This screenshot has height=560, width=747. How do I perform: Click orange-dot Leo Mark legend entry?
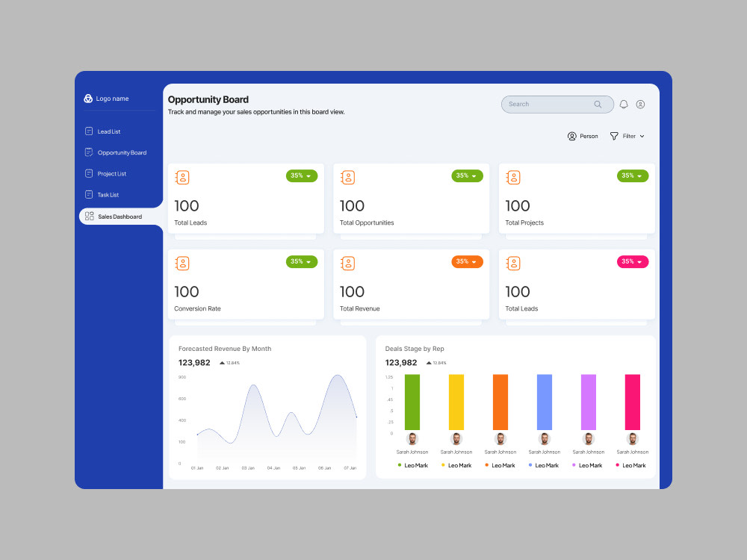pyautogui.click(x=500, y=465)
